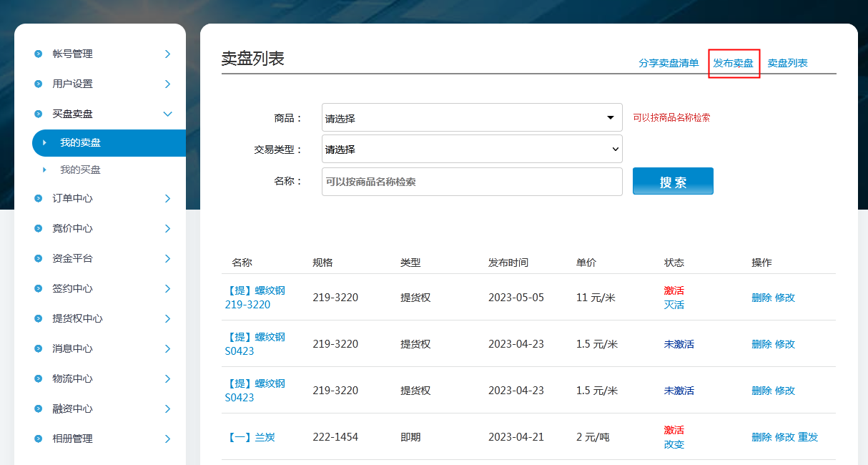Collapse the 买盘卖盘 menu section
This screenshot has width=868, height=465.
point(167,114)
